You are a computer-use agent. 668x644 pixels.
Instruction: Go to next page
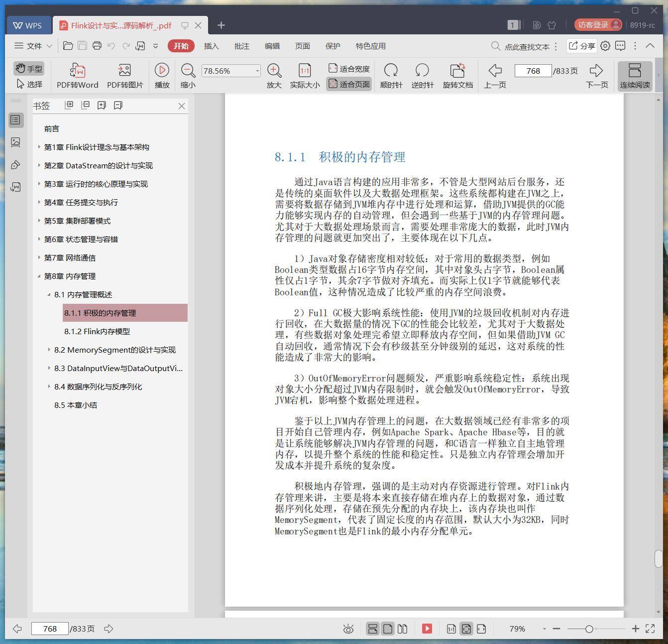pyautogui.click(x=596, y=76)
